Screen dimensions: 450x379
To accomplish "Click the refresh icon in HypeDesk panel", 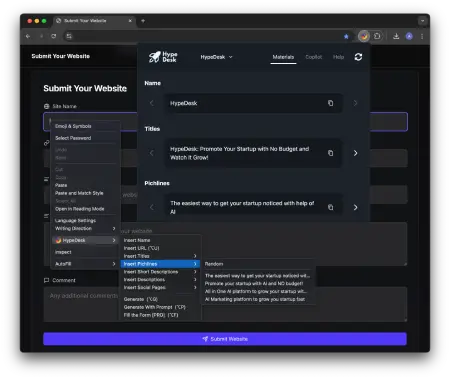I will click(x=358, y=57).
